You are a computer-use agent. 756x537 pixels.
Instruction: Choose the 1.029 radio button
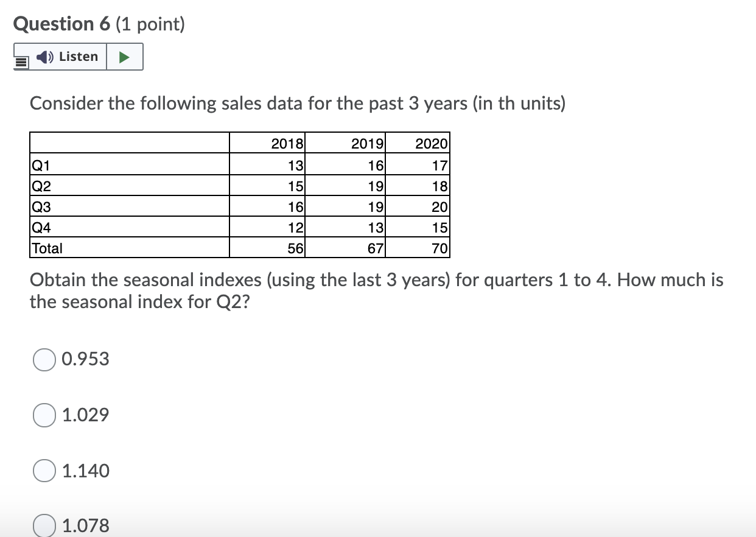click(x=43, y=415)
